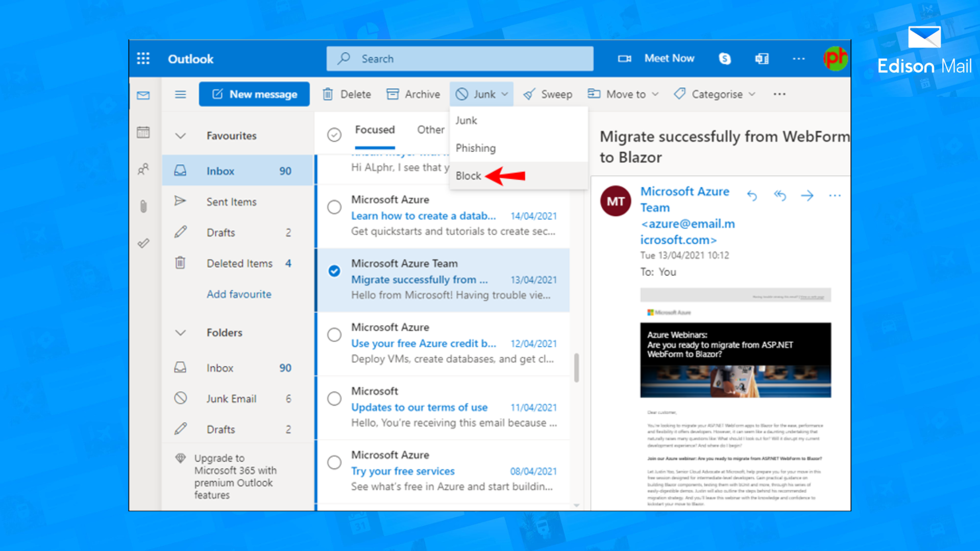Expand the Move to dropdown
Image resolution: width=980 pixels, height=551 pixels.
click(623, 94)
